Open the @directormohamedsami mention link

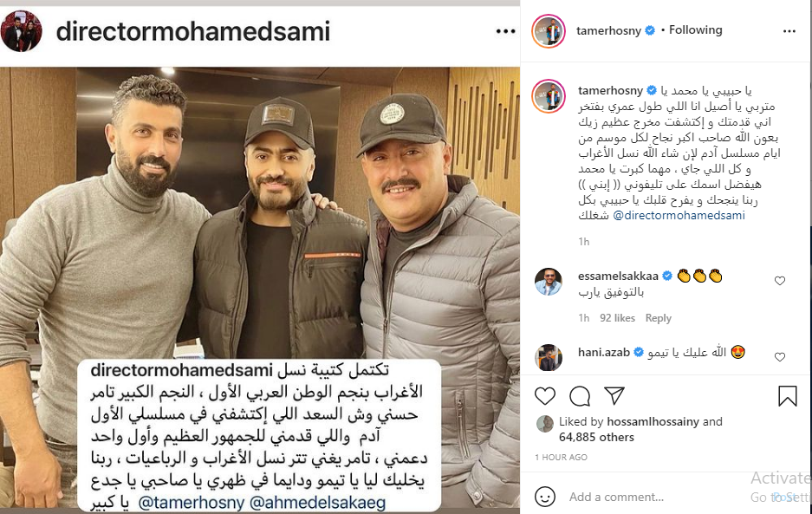679,216
